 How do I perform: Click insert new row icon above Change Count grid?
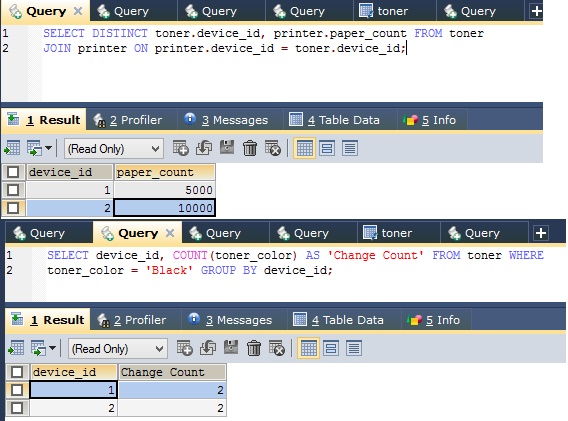[x=184, y=348]
